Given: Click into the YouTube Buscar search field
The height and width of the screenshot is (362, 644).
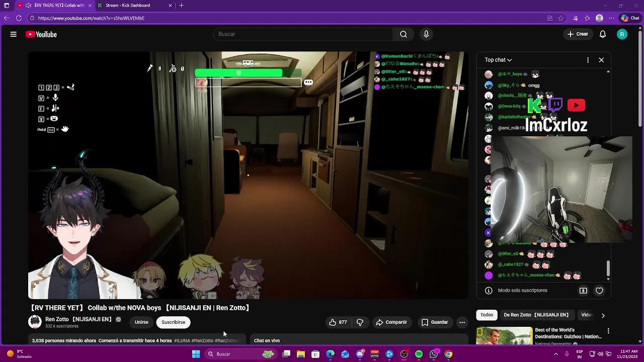Looking at the screenshot, I should pos(303,34).
